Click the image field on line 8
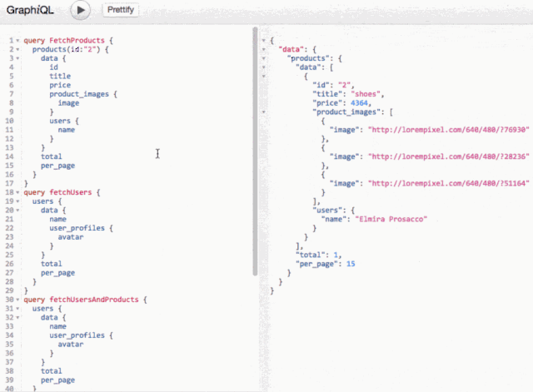 pyautogui.click(x=68, y=103)
